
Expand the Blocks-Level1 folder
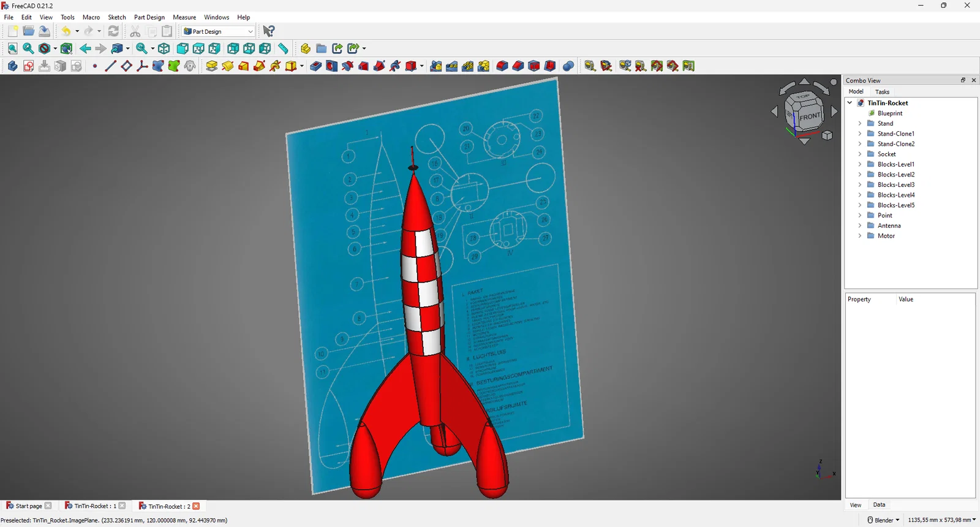tap(859, 164)
